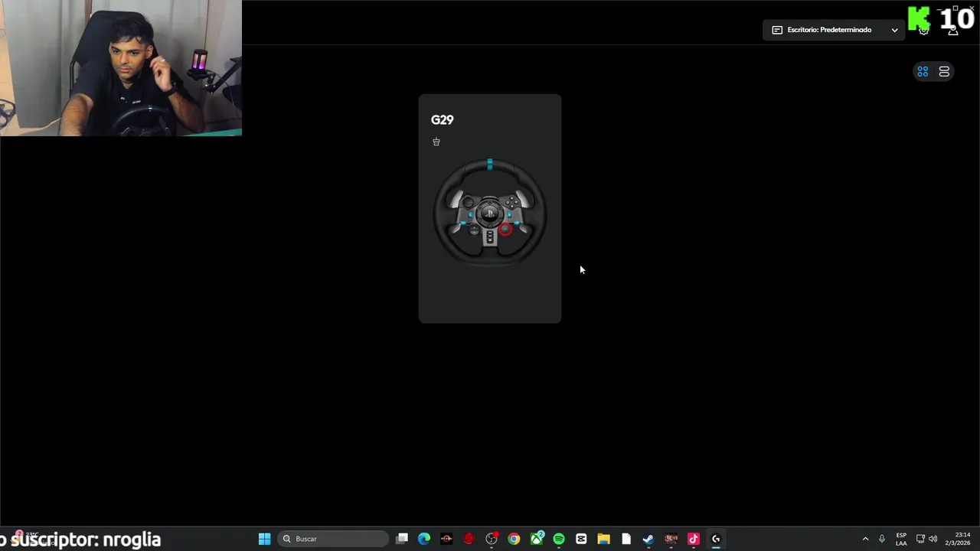Open Task View from the taskbar
The image size is (980, 551).
click(402, 539)
